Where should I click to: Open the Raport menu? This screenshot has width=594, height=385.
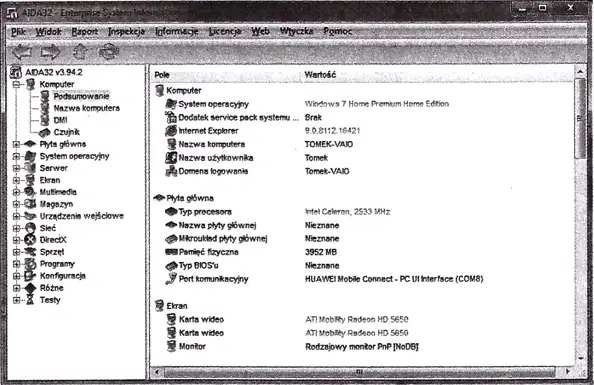click(85, 31)
